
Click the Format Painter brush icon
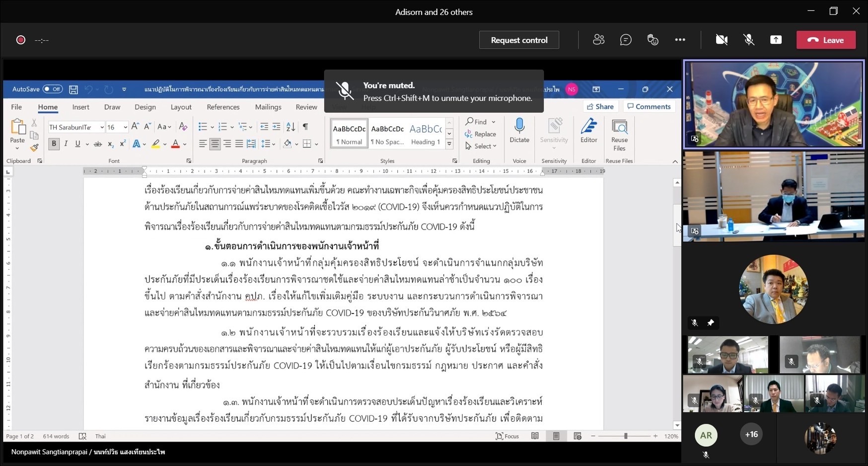34,148
